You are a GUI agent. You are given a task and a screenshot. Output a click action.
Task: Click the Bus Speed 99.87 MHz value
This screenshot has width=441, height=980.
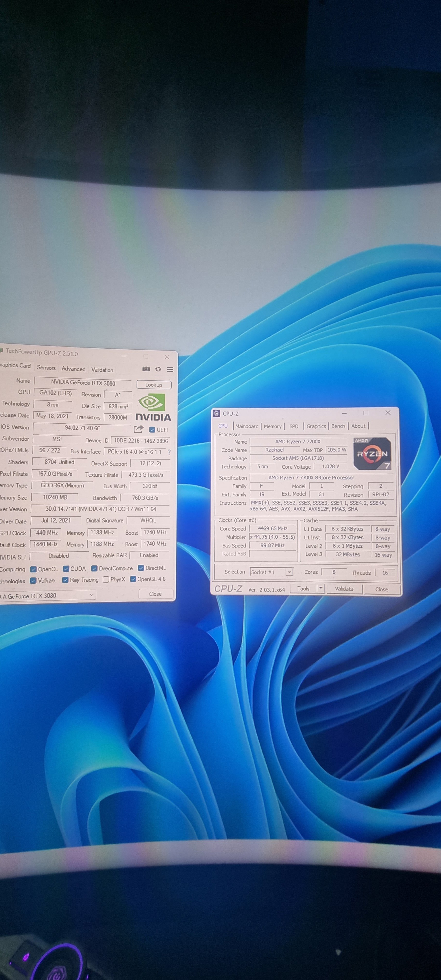(272, 546)
